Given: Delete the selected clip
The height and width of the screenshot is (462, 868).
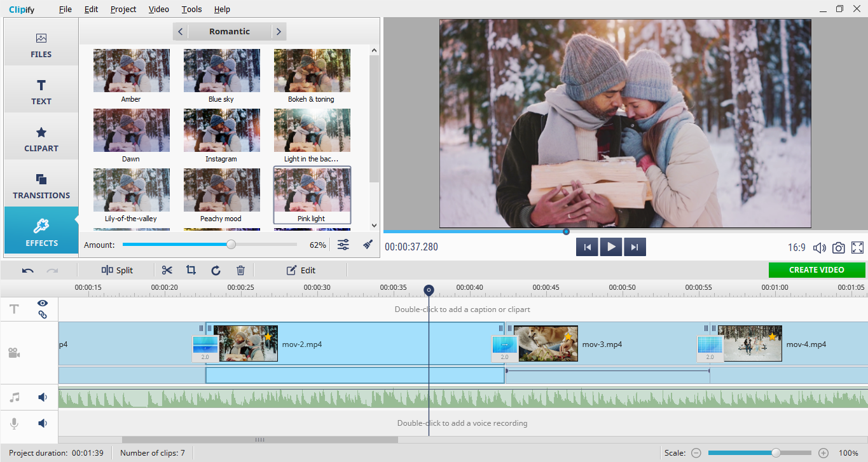Looking at the screenshot, I should (x=240, y=270).
